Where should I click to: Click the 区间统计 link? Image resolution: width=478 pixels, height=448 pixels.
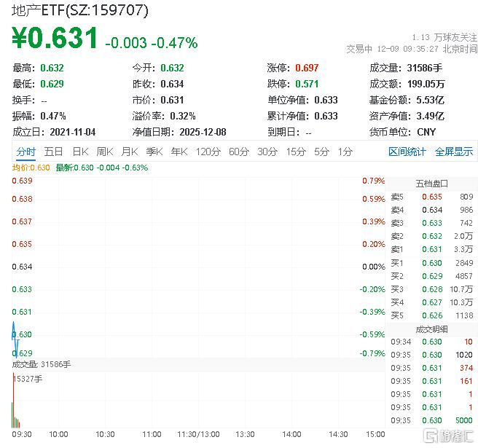(x=407, y=152)
